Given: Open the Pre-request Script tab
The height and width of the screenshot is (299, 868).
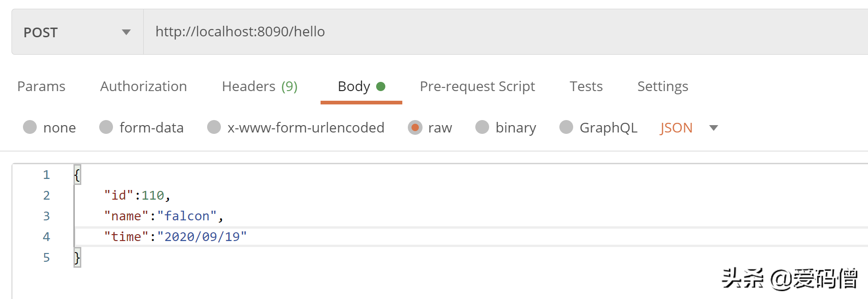Looking at the screenshot, I should (x=477, y=86).
